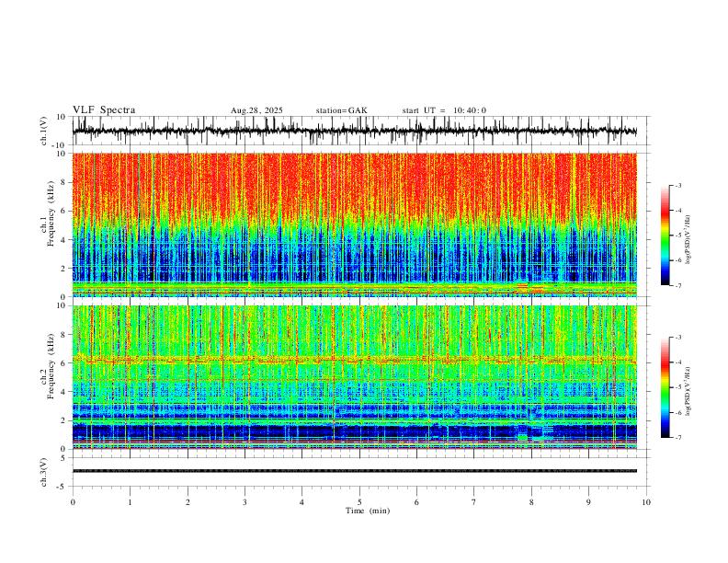Click the '3' tick on the Time axis
Screen dimensions: 728x563
pos(245,502)
